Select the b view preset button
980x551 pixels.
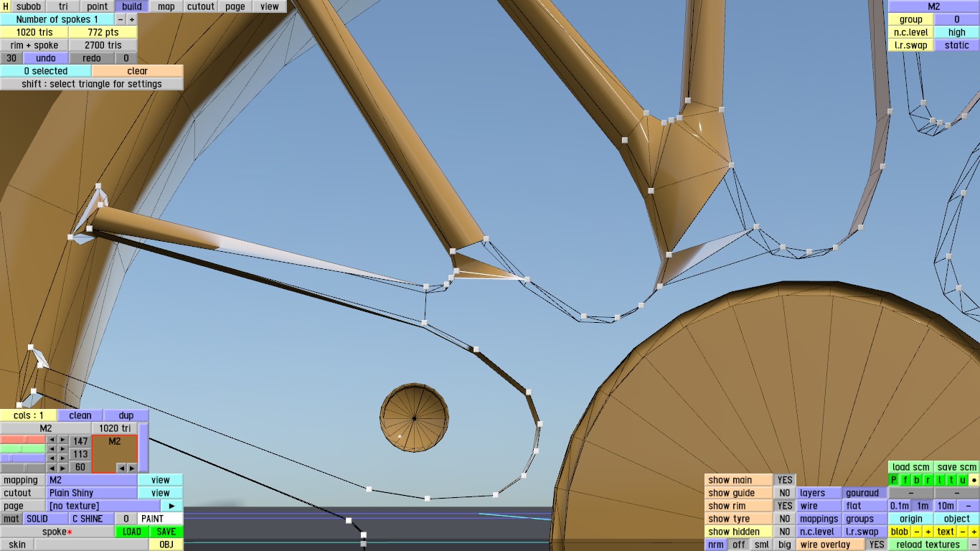[x=917, y=480]
